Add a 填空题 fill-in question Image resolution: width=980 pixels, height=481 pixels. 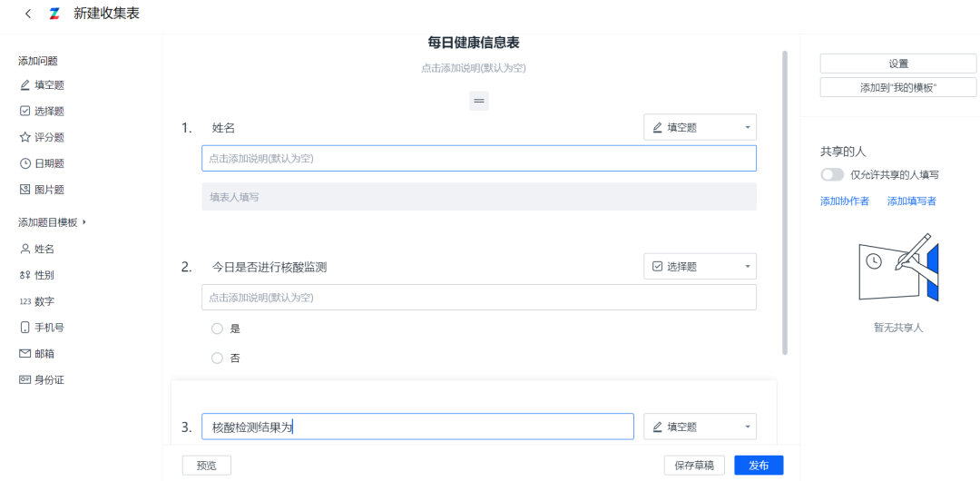[42, 85]
